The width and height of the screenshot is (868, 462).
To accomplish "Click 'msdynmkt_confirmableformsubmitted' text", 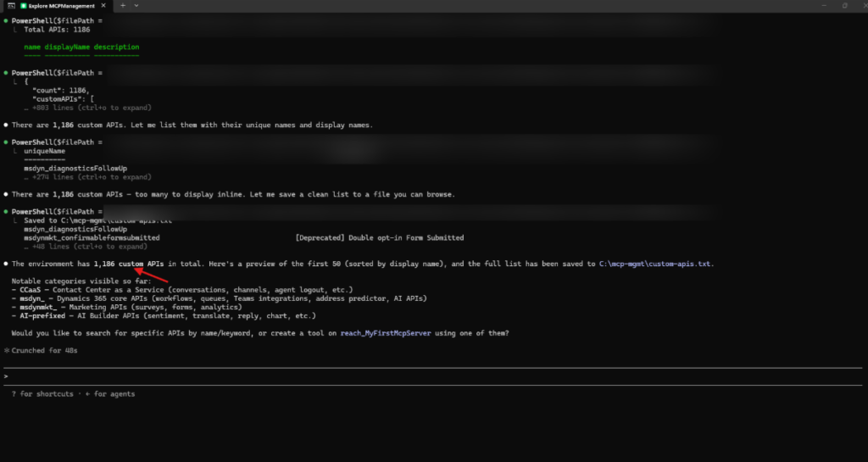I will [92, 238].
